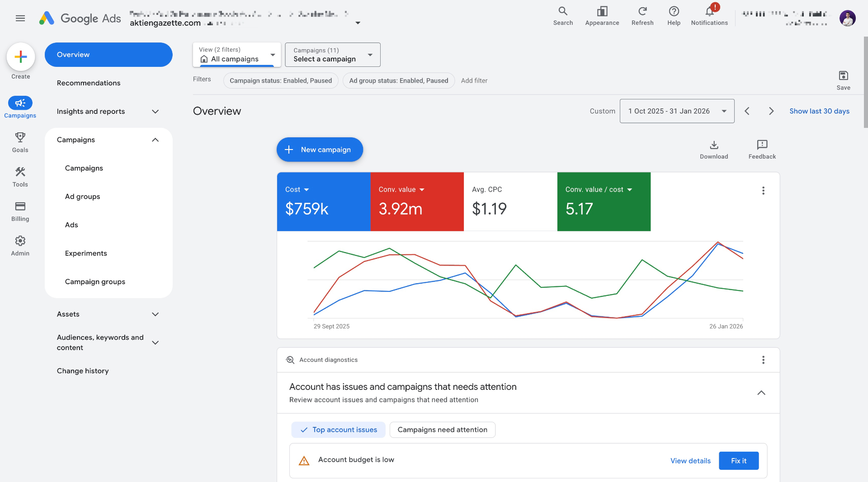Select the Avg. CPC scorecard
868x482 pixels.
510,201
